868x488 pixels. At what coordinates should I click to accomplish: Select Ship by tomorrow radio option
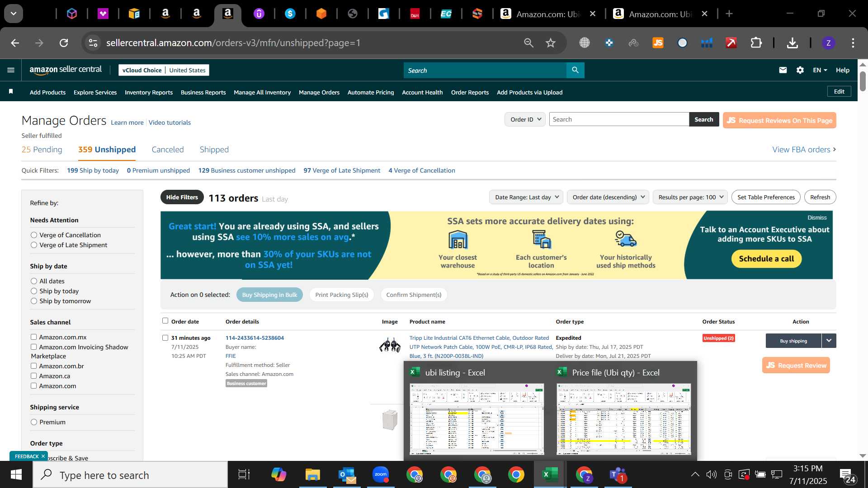pyautogui.click(x=34, y=301)
